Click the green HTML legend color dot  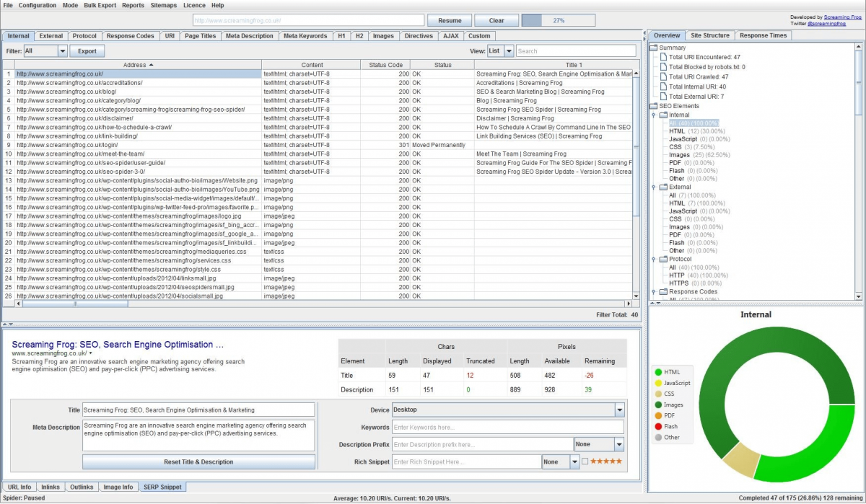coord(657,372)
